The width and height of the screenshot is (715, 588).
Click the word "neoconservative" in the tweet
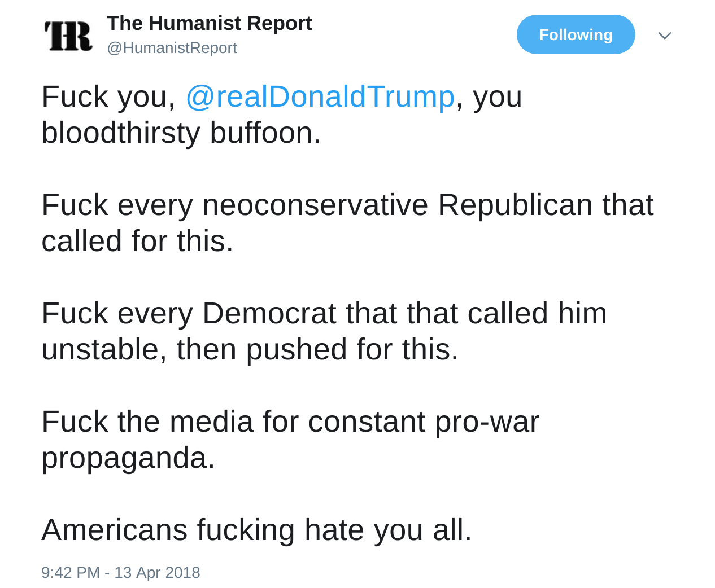[315, 205]
